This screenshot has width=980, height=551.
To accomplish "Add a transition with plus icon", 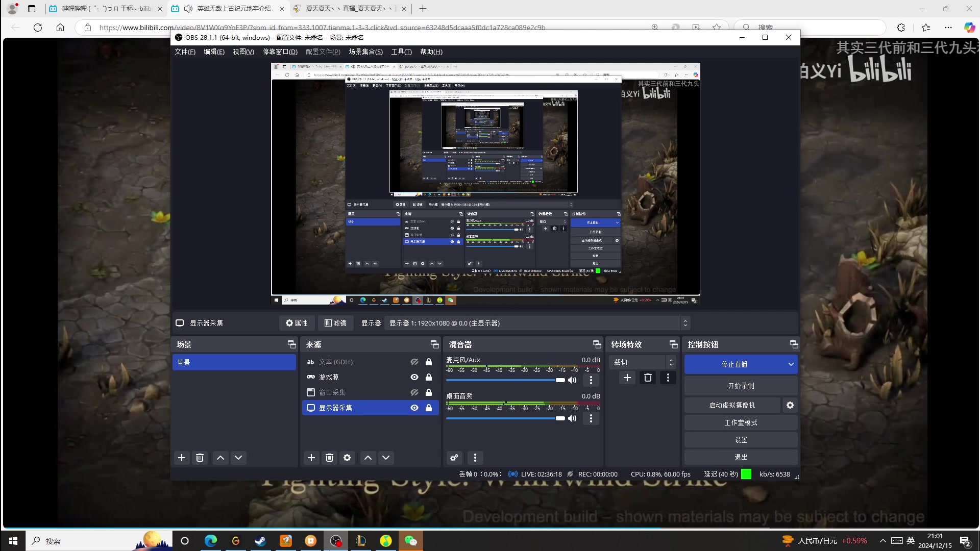I will tap(627, 378).
